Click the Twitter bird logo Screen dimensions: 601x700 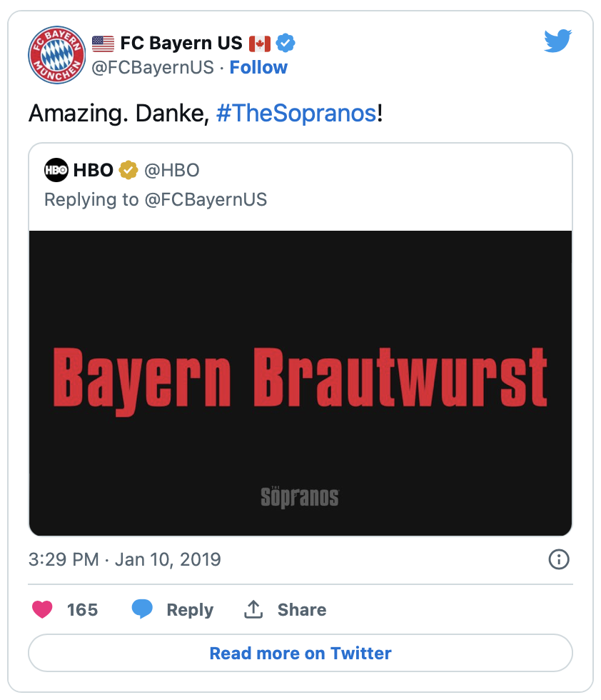(557, 41)
